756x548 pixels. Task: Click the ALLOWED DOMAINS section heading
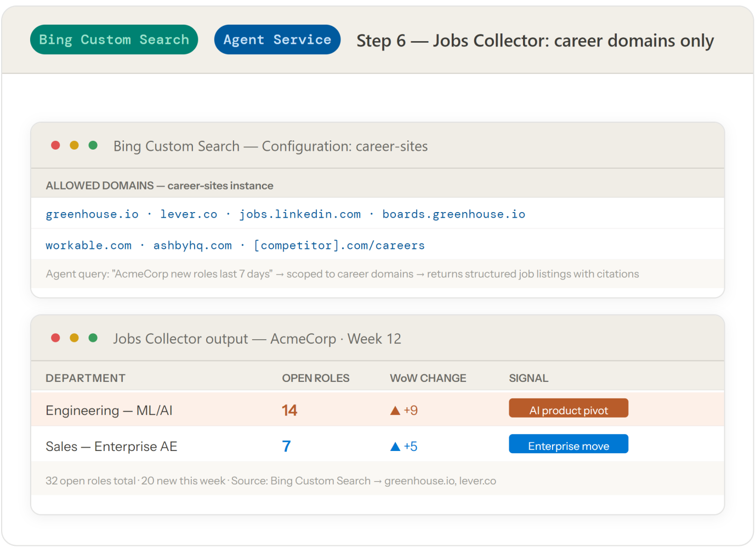pos(160,186)
